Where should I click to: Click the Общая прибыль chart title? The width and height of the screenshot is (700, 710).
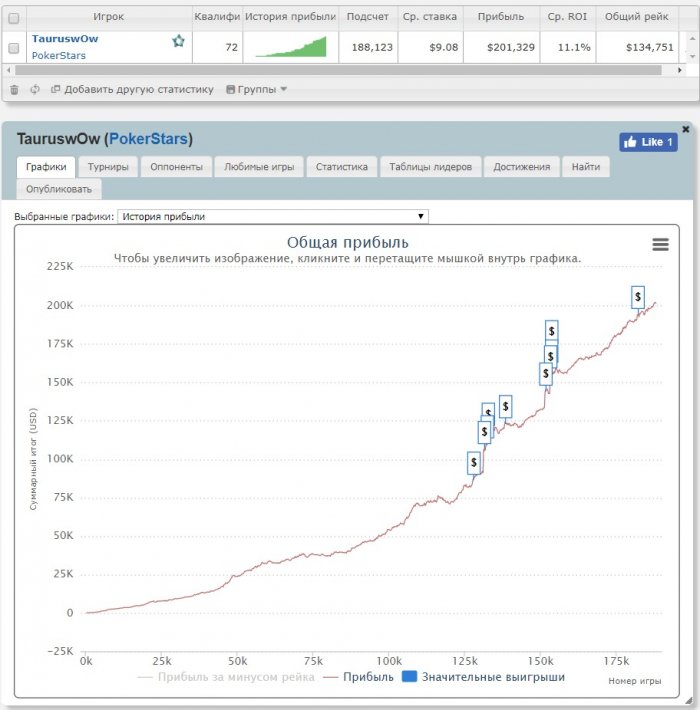[347, 243]
